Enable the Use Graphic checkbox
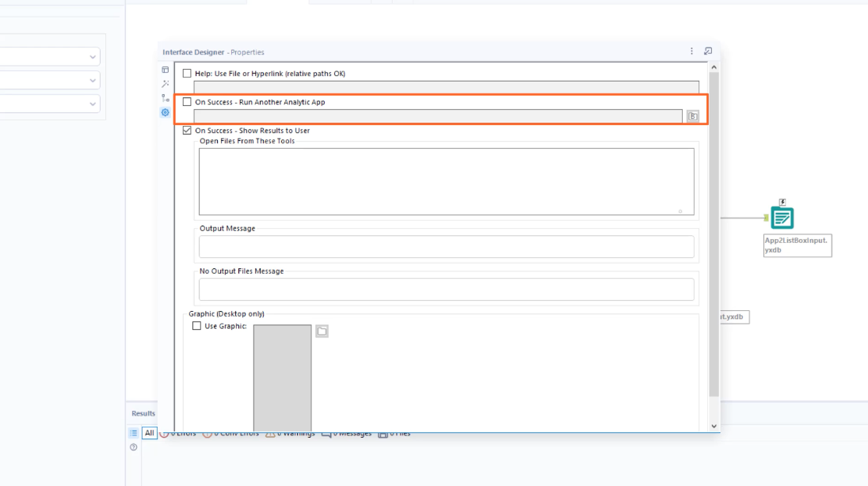The width and height of the screenshot is (868, 486). 197,325
